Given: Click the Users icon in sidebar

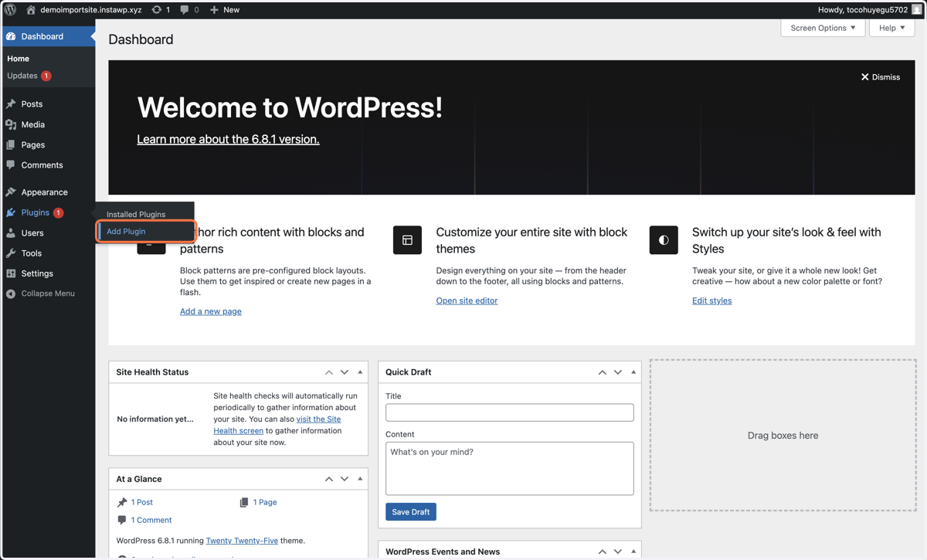Looking at the screenshot, I should 11,232.
